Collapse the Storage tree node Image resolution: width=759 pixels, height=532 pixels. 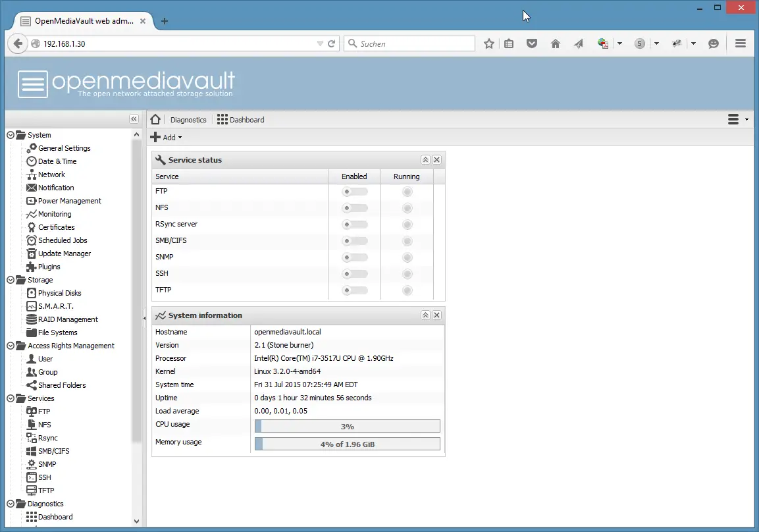pos(11,280)
